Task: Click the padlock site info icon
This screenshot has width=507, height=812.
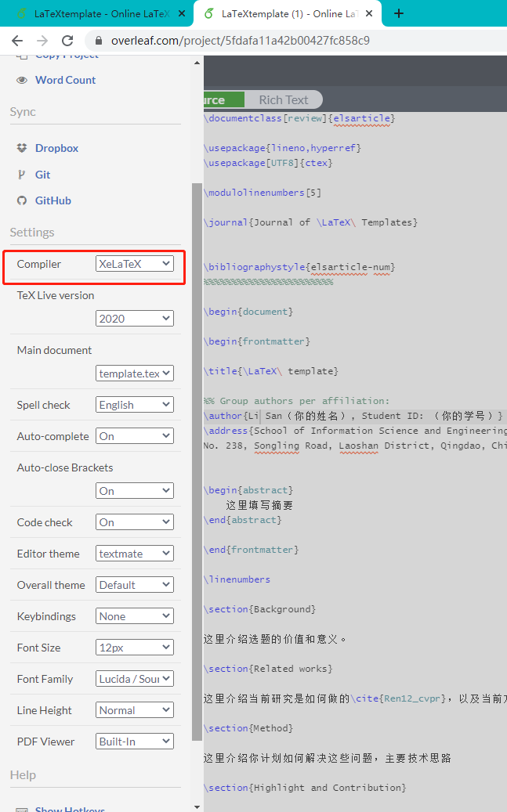Action: [x=99, y=41]
